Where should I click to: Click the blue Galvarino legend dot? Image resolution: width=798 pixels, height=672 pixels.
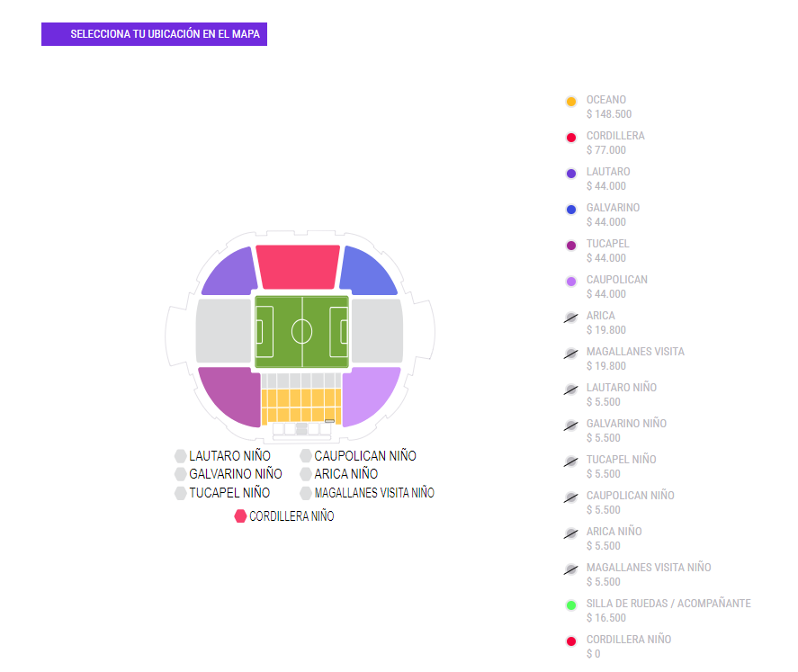pos(571,209)
